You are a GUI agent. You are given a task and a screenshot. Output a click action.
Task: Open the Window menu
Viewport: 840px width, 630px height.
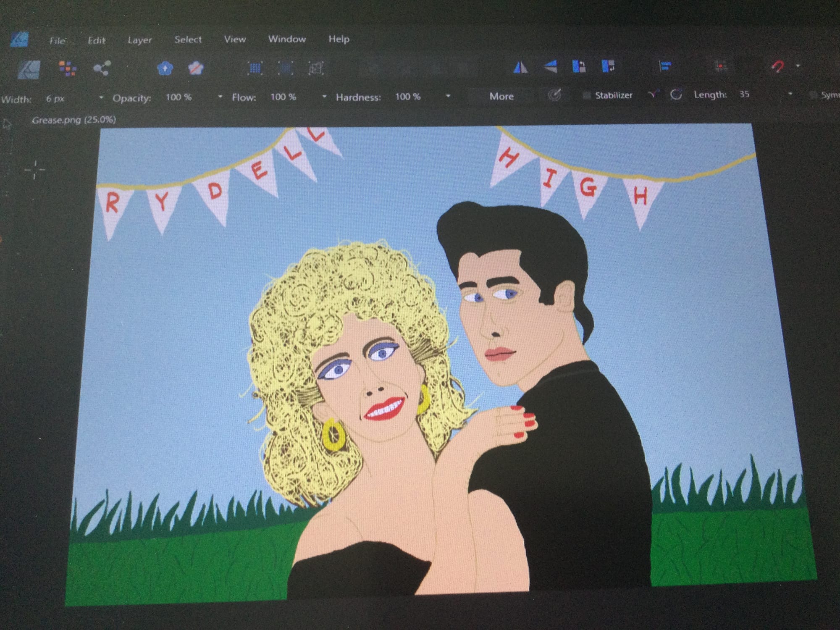coord(287,39)
